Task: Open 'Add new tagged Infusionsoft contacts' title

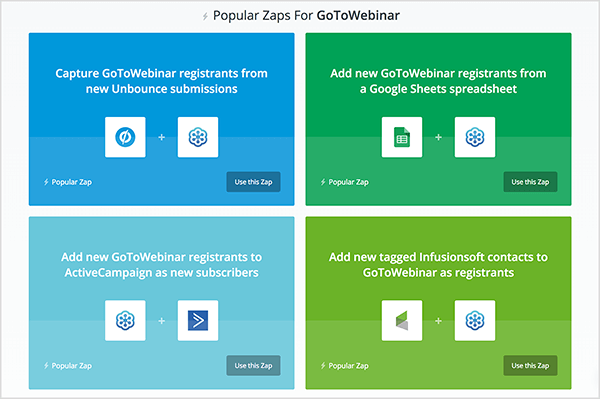Action: pyautogui.click(x=438, y=264)
